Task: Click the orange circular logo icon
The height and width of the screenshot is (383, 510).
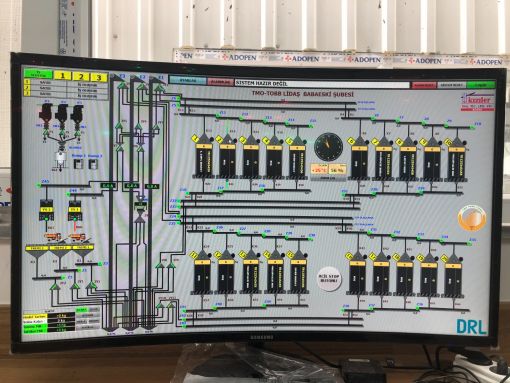Action: click(x=472, y=218)
